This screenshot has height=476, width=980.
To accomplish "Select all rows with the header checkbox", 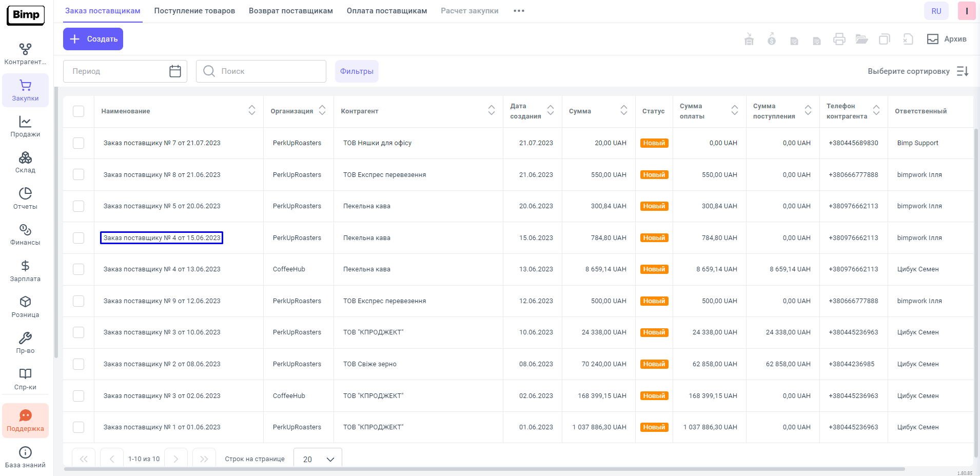I will (x=79, y=111).
